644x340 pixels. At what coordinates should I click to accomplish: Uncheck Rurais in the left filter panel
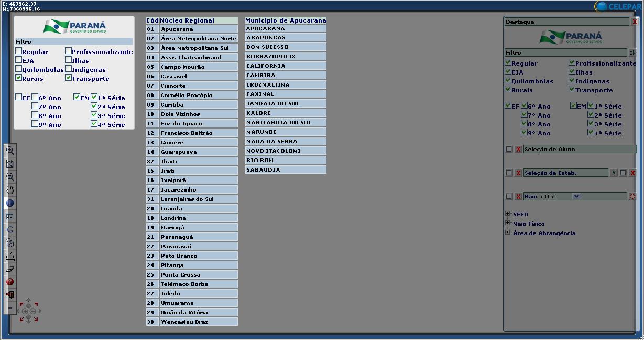tap(19, 78)
